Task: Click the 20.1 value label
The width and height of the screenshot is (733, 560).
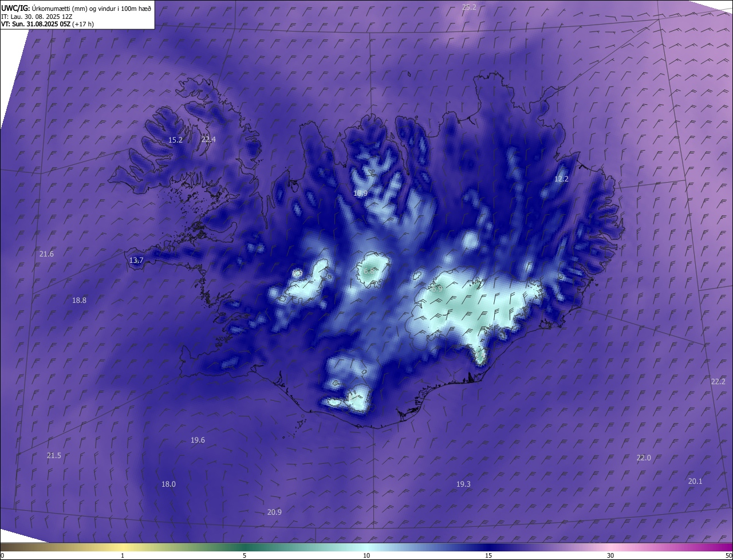Action: (x=695, y=481)
